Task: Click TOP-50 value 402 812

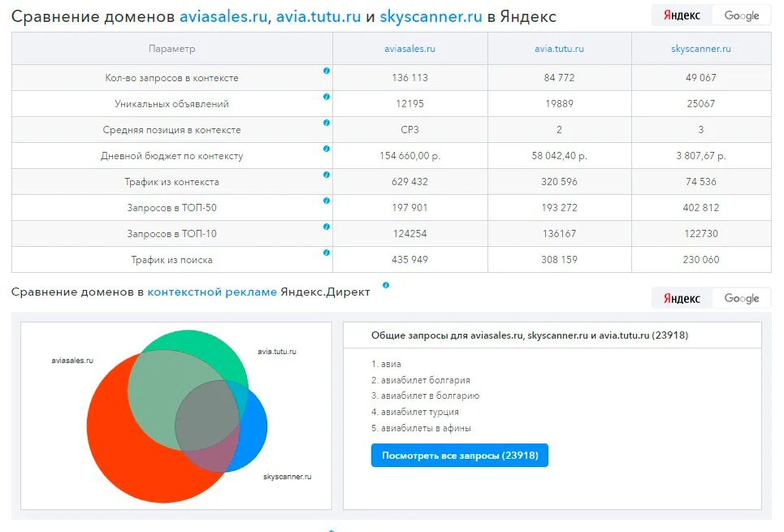Action: [700, 208]
